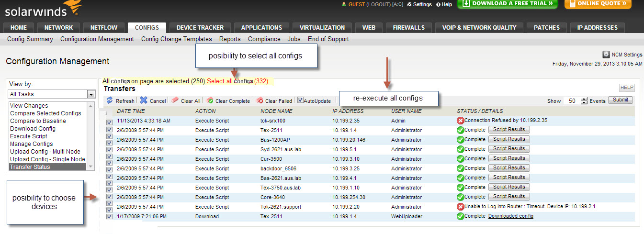Select Transfer Status in task list

point(48,167)
